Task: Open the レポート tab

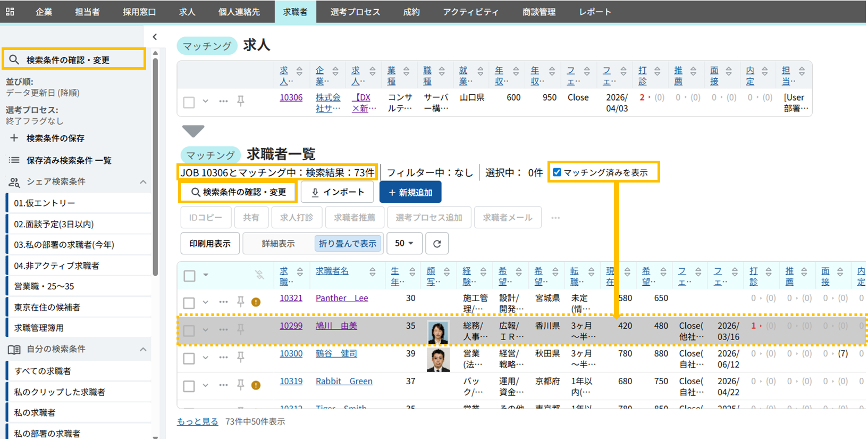Action: (x=595, y=12)
